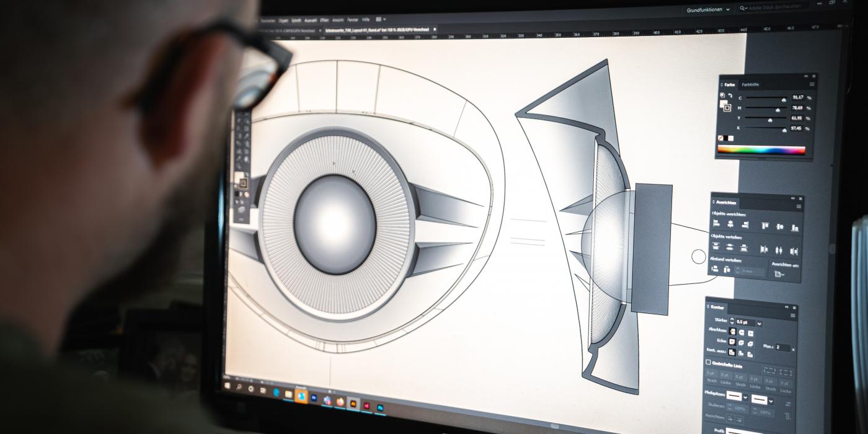This screenshot has height=434, width=868.
Task: Select the Kontur panel tab
Action: tap(717, 307)
